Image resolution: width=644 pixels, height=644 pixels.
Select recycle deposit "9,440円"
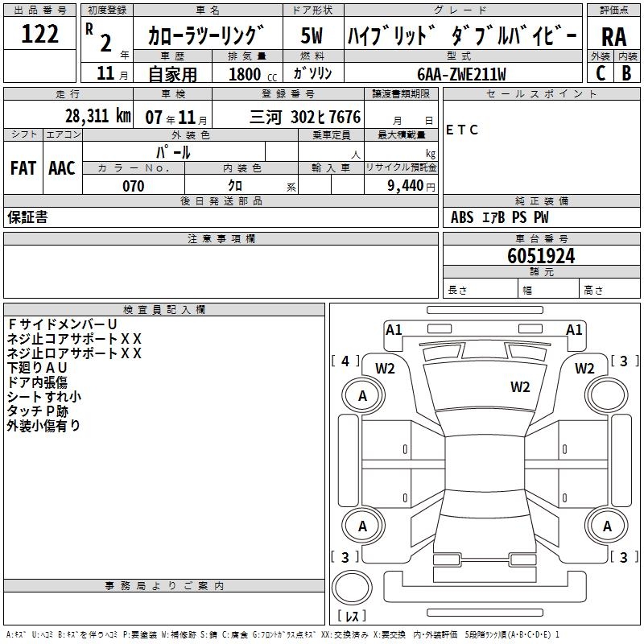tap(411, 186)
